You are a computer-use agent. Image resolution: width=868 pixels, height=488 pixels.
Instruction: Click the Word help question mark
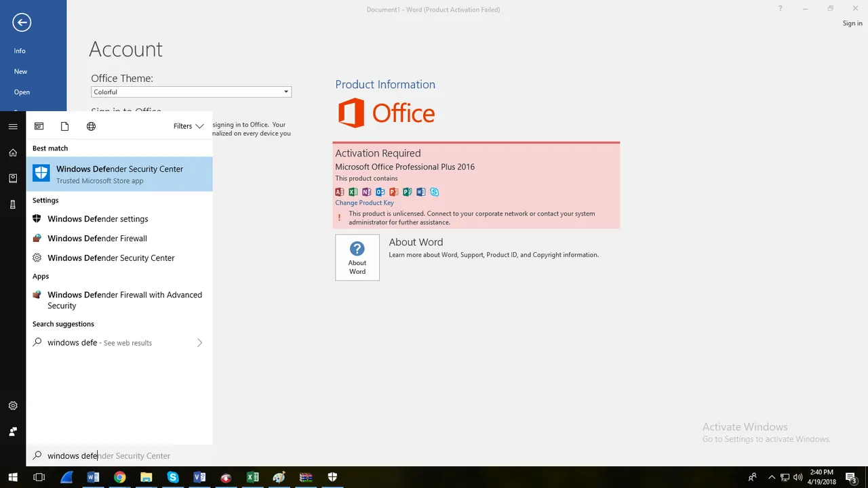[781, 9]
